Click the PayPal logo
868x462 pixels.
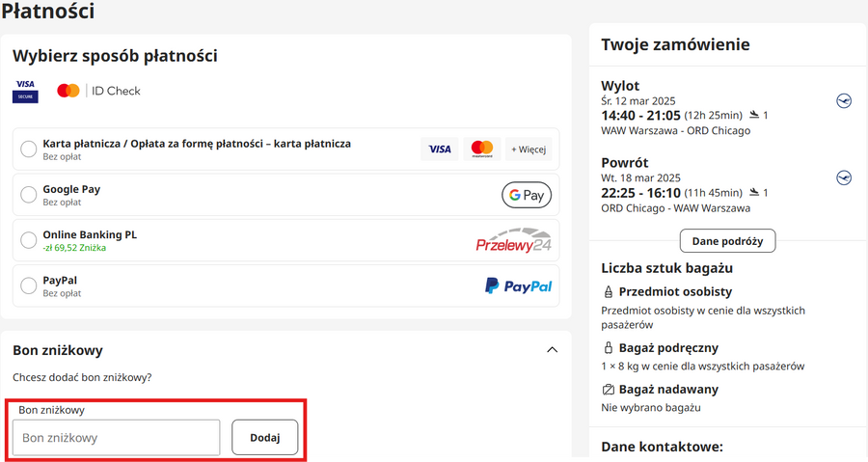point(518,286)
